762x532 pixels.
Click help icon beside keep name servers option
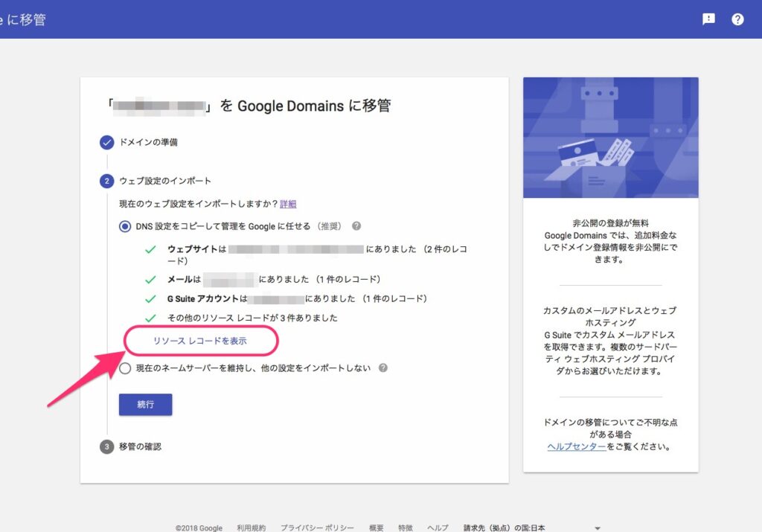(383, 368)
